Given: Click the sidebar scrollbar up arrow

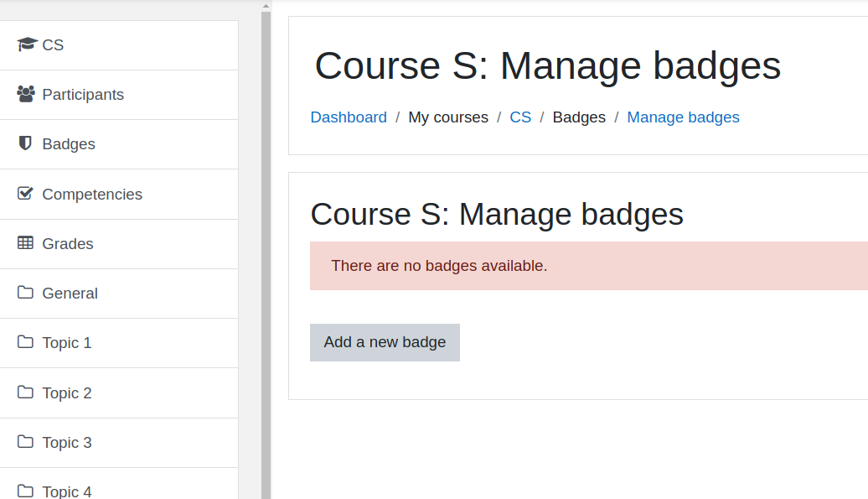Looking at the screenshot, I should click(x=266, y=6).
